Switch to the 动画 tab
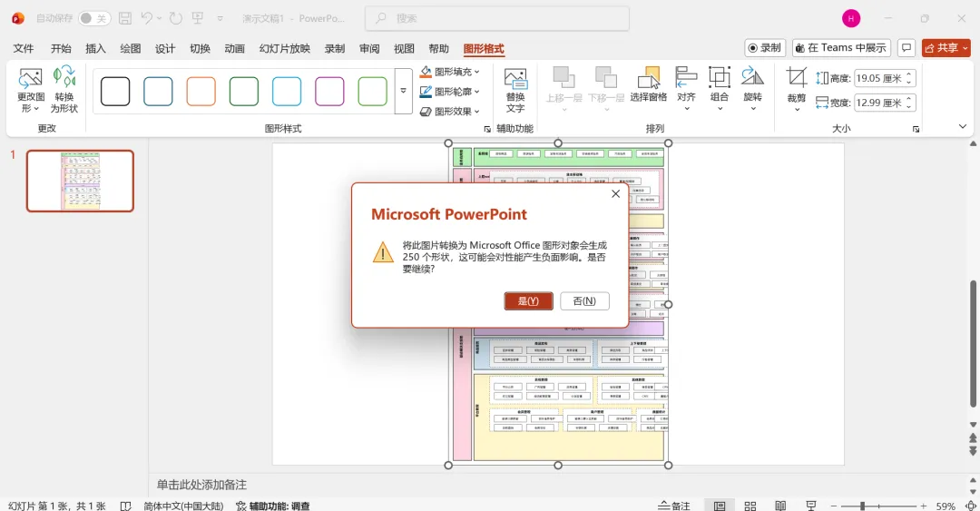The image size is (980, 511). (x=234, y=49)
